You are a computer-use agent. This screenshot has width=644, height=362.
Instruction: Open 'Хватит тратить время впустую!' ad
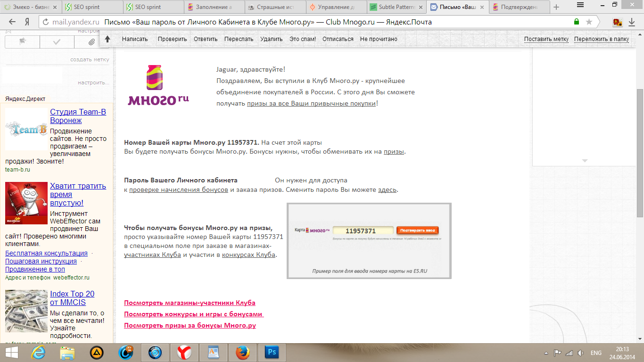tap(78, 194)
